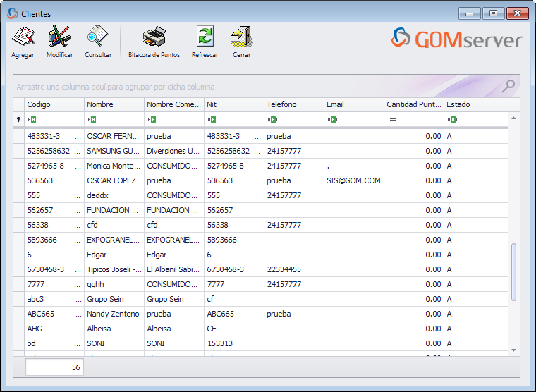The height and width of the screenshot is (392, 536).
Task: Select the SONI name cell
Action: click(x=114, y=344)
